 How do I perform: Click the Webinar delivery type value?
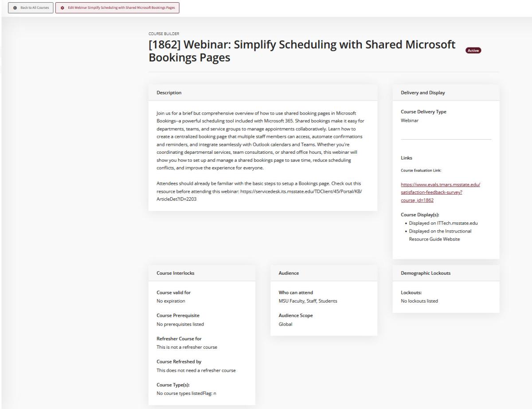(409, 120)
